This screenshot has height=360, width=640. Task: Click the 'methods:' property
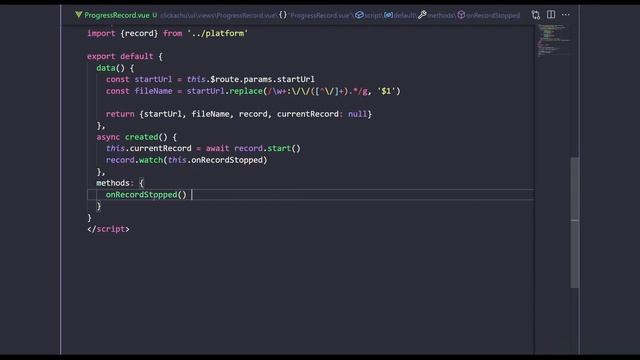(x=115, y=183)
